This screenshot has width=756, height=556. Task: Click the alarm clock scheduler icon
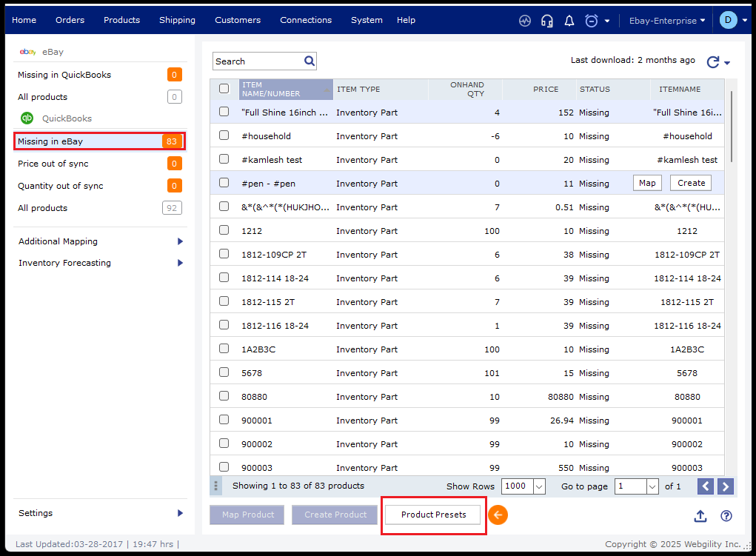592,21
